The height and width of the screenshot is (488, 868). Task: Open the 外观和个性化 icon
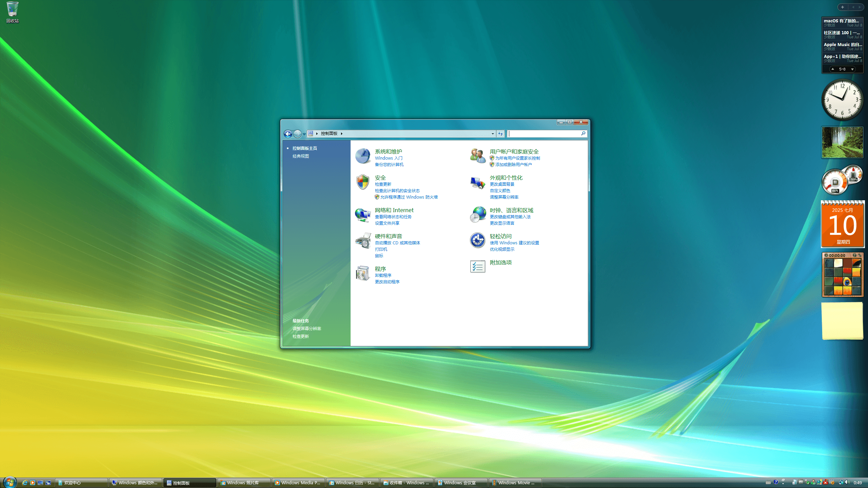click(x=478, y=182)
